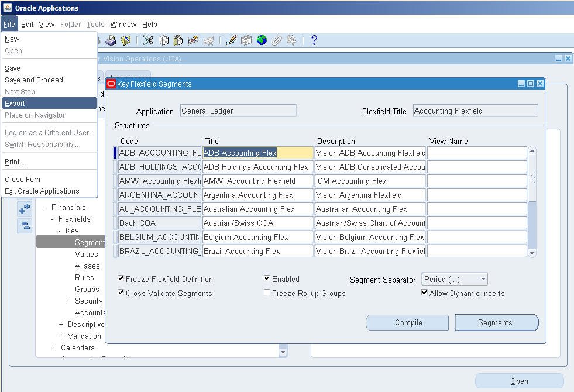The height and width of the screenshot is (392, 574).
Task: Click the Collapse All double-minus navigator icon
Action: click(x=25, y=225)
